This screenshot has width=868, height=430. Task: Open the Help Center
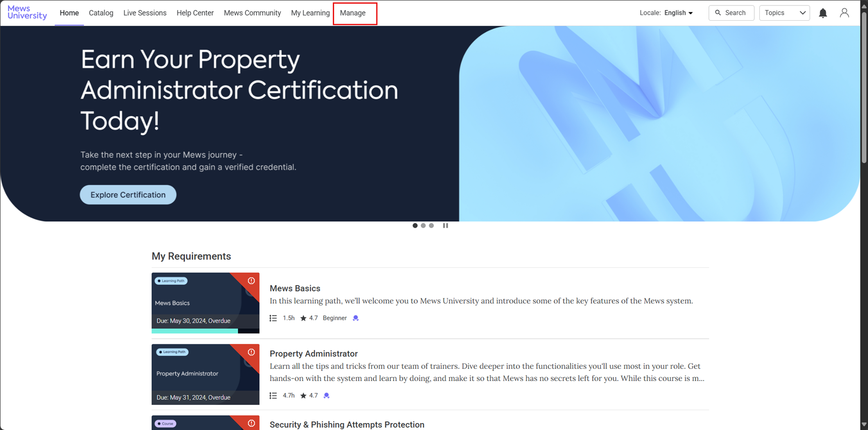[x=195, y=13]
